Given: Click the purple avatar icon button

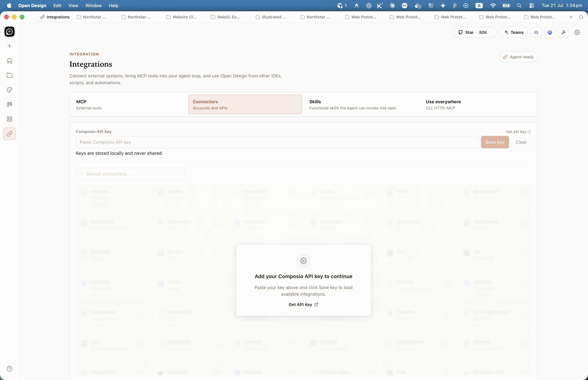Looking at the screenshot, I should [550, 32].
